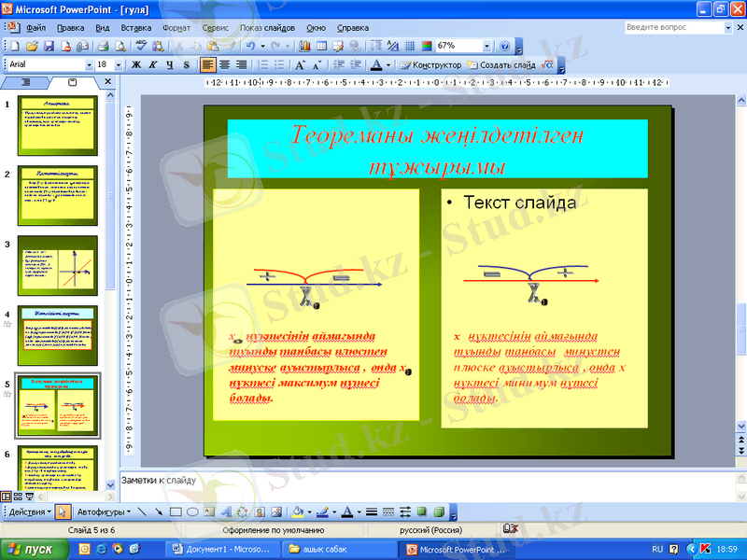Click the spelling check icon
Viewport: 747px width, 560px height.
141,46
